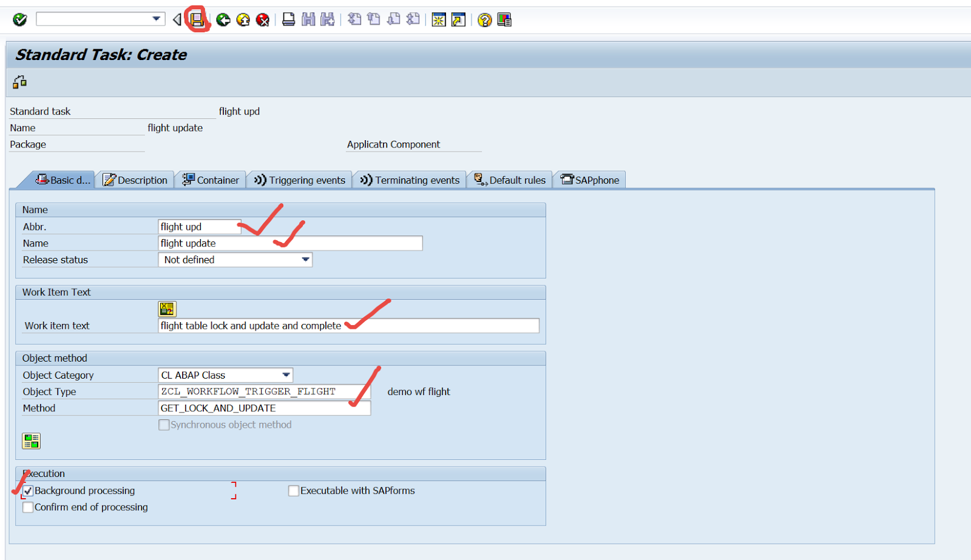Expand the Release status dropdown
Screen dimensions: 971x560
click(x=306, y=260)
